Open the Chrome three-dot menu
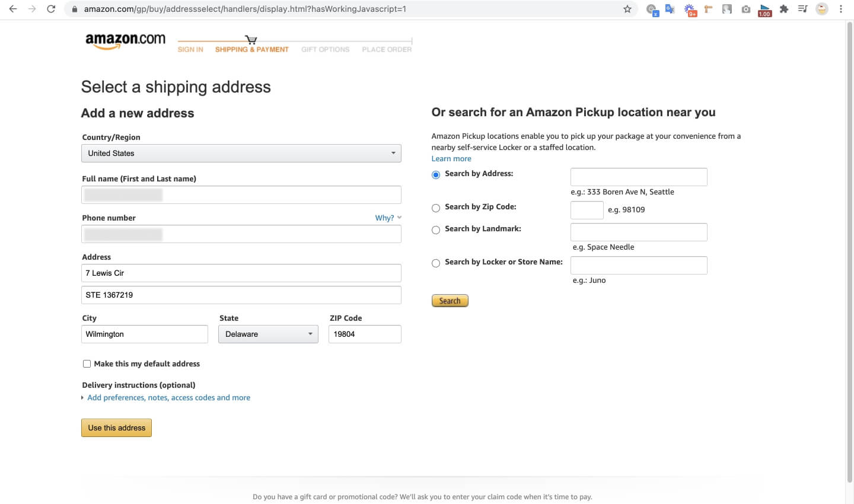854x504 pixels. tap(841, 9)
